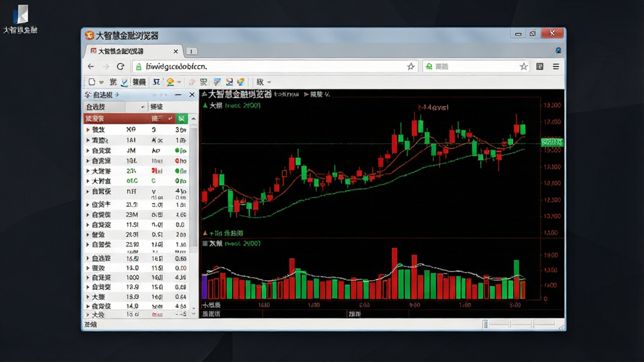
Task: Go back using the browser back arrow
Action: [91, 67]
